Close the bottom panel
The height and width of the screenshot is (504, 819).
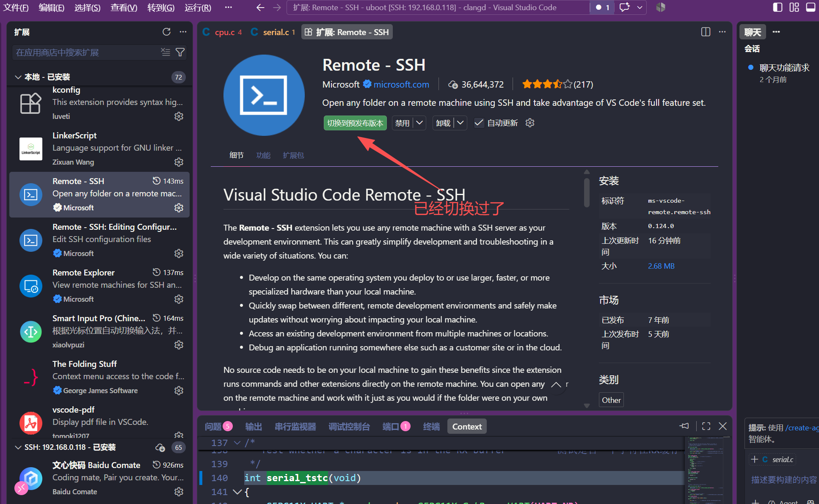(723, 426)
